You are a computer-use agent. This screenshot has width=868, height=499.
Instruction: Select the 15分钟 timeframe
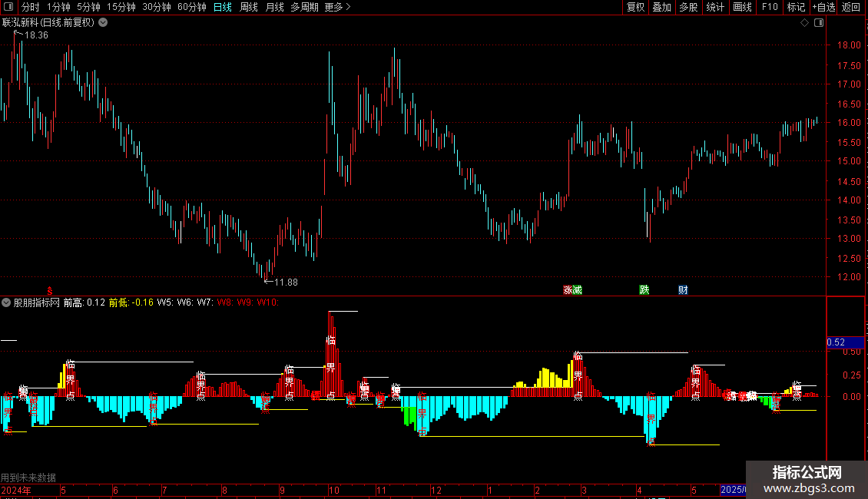pos(121,7)
